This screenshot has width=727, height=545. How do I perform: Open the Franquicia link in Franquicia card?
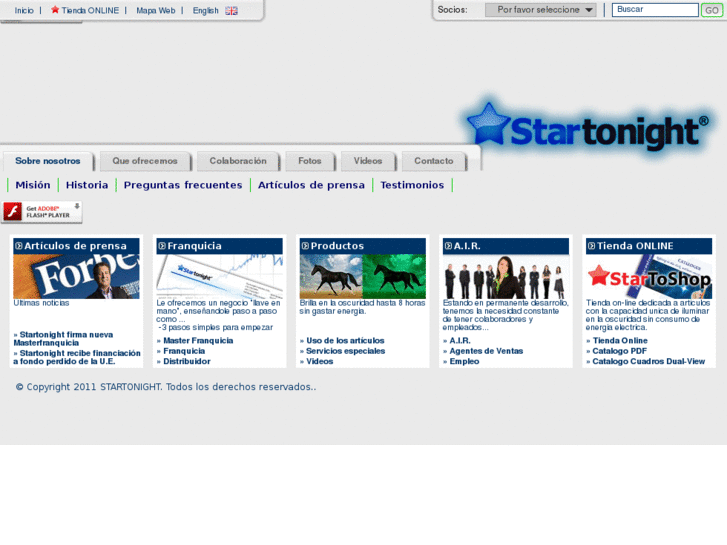[184, 351]
